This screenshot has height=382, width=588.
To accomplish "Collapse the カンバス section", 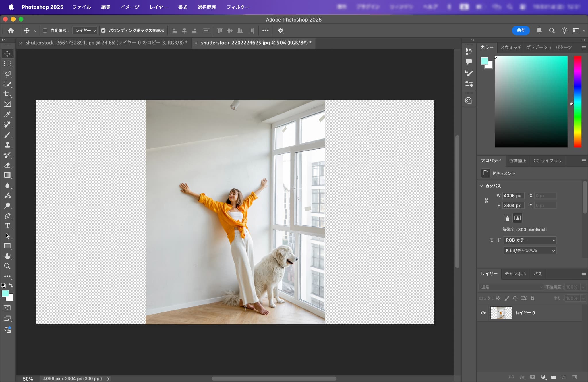I will [481, 186].
